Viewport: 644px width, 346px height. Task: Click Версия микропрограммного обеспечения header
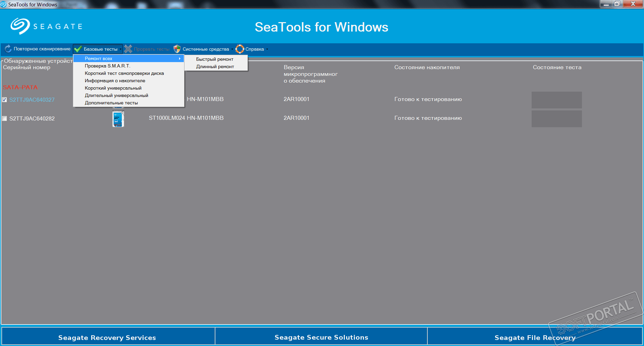[311, 74]
